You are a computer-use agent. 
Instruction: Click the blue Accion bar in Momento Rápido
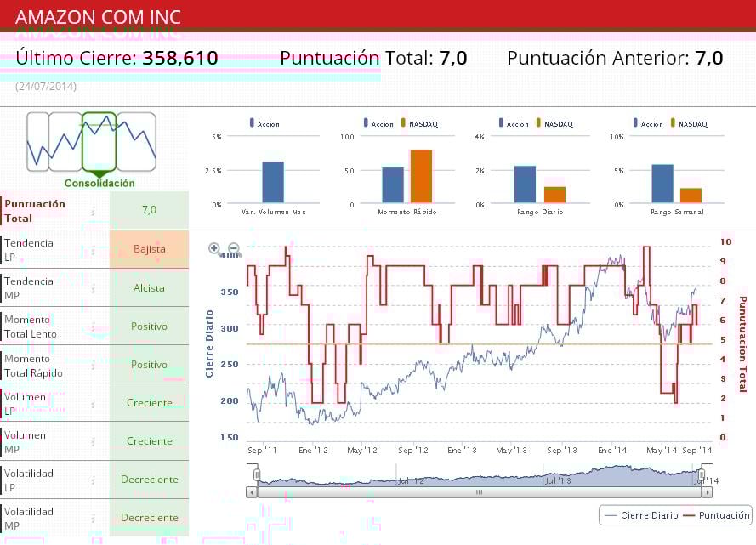coord(393,185)
